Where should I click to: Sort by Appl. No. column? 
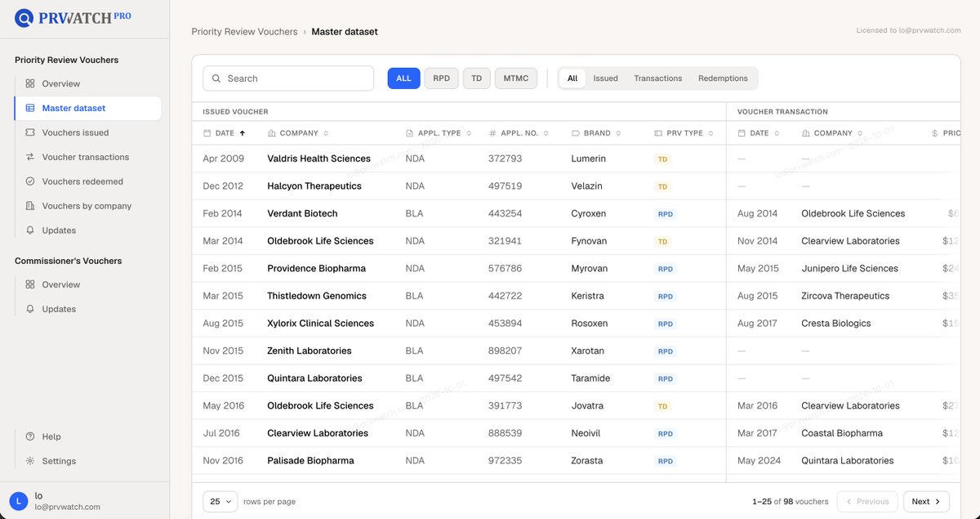(x=519, y=133)
